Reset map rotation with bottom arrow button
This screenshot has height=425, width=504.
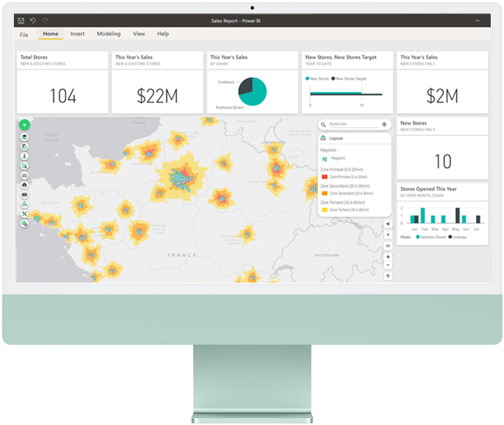(x=388, y=276)
